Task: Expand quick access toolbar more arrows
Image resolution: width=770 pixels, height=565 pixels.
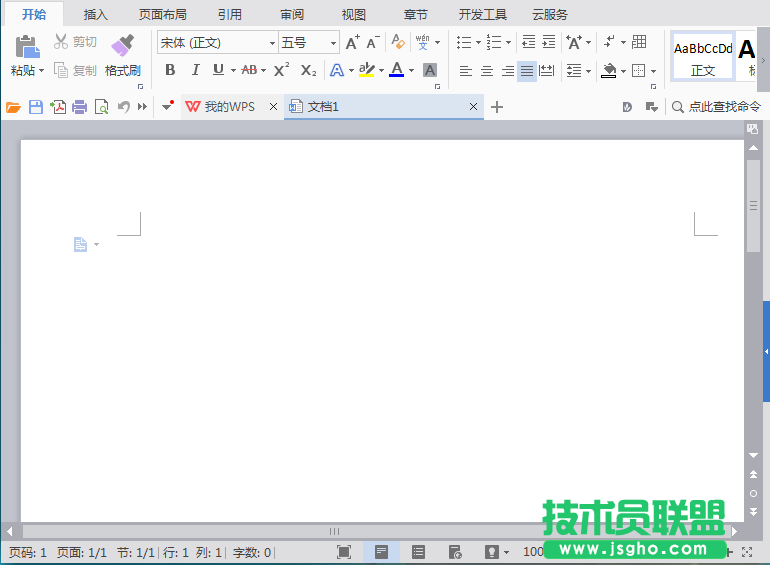Action: (142, 107)
